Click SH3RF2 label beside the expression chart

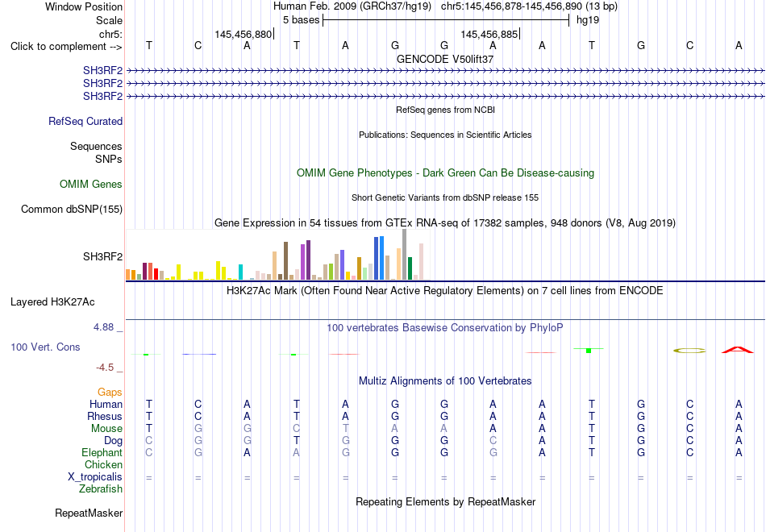tap(102, 256)
